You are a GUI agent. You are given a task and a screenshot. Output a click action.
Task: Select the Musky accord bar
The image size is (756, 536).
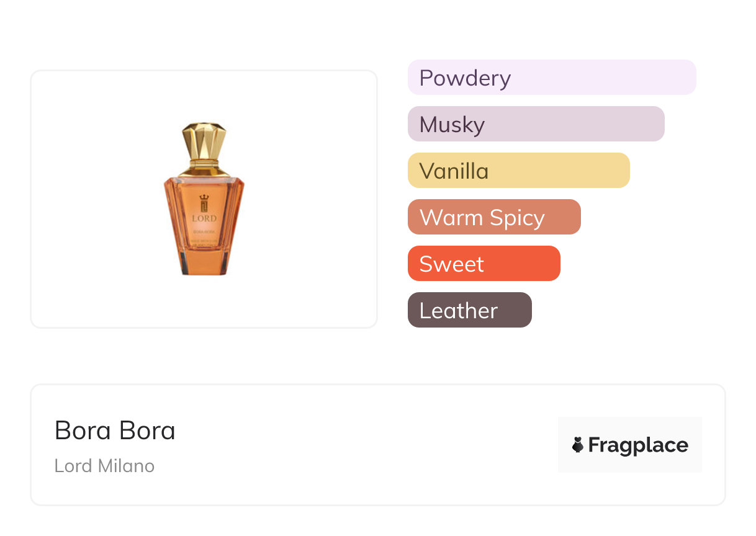tap(536, 124)
